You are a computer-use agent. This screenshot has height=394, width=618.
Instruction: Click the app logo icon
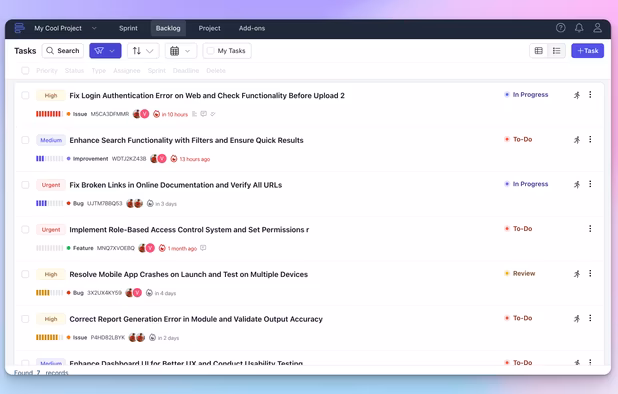(19, 28)
